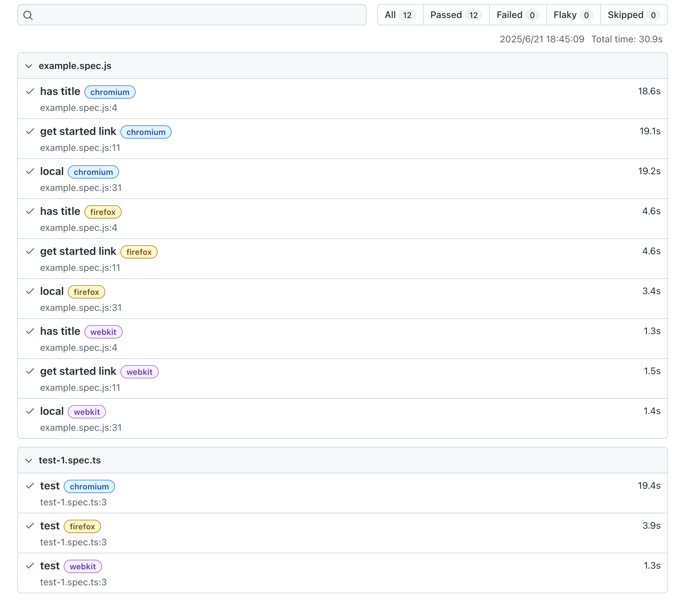Click the passed checkmark beside chromium 'local'
Screen dimensions: 700x615
pyautogui.click(x=30, y=171)
